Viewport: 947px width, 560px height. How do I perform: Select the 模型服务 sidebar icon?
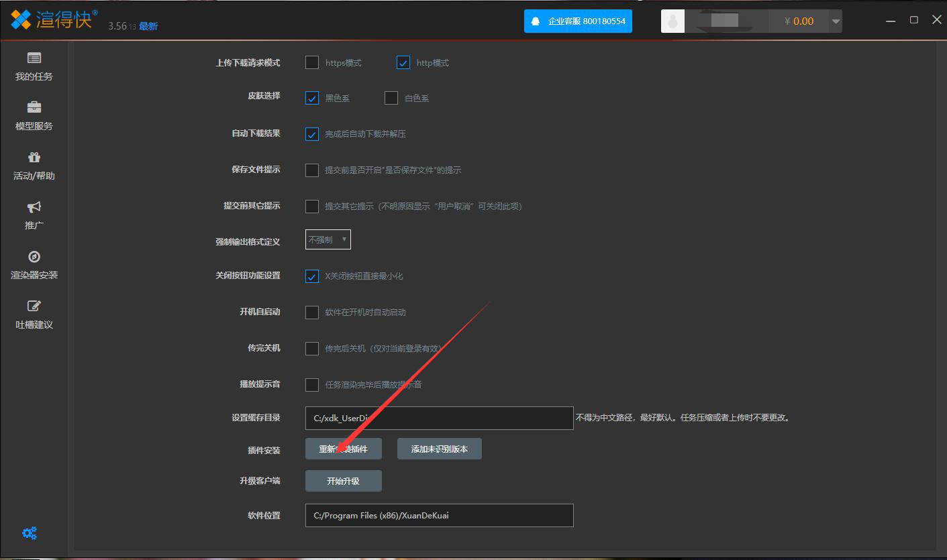(33, 114)
